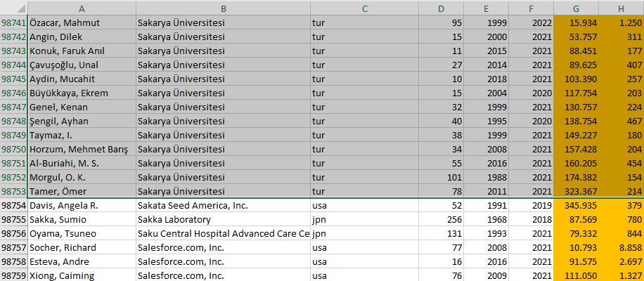Select the Özacar, Mahmut cell

[82, 22]
